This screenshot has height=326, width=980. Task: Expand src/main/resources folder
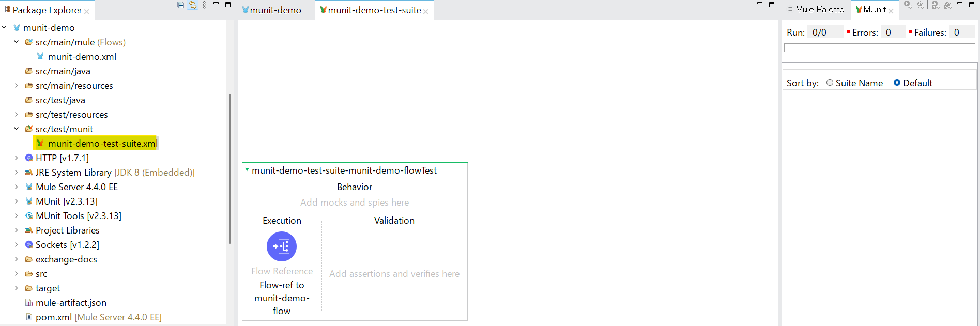(x=16, y=85)
